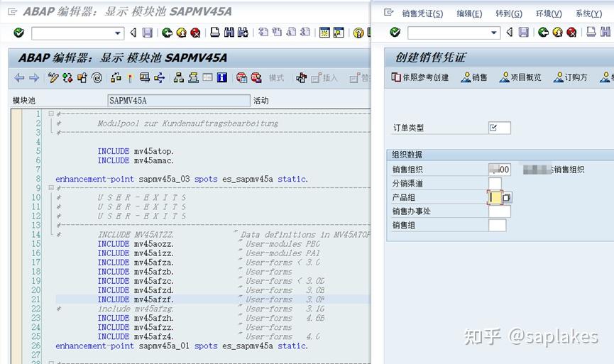Click the 销售办事处 input field
The width and height of the screenshot is (614, 364).
[x=500, y=211]
